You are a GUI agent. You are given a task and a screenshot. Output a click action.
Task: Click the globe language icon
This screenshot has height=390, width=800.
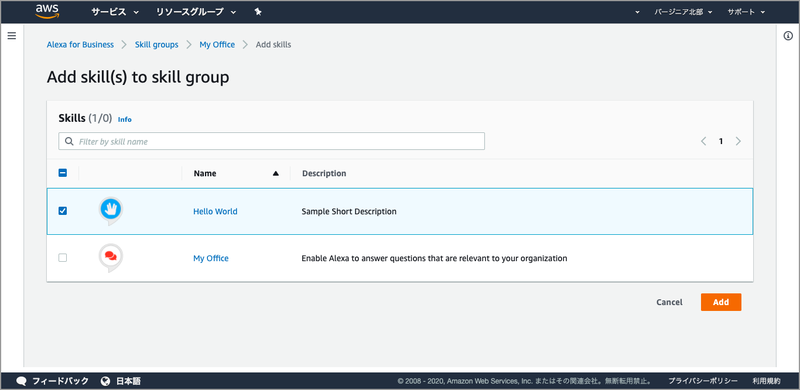[106, 381]
